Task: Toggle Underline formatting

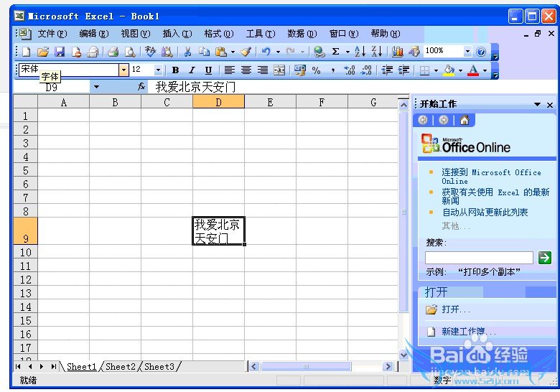Action: pos(209,70)
